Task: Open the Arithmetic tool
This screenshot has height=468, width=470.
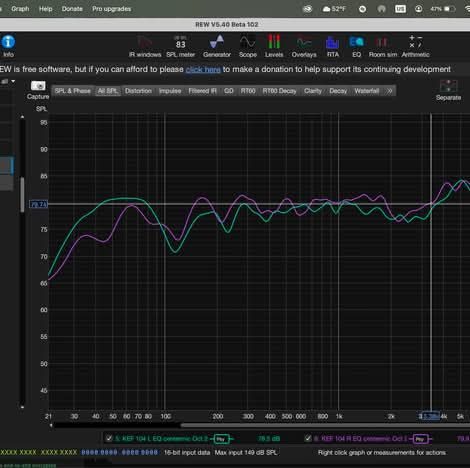Action: coord(415,47)
